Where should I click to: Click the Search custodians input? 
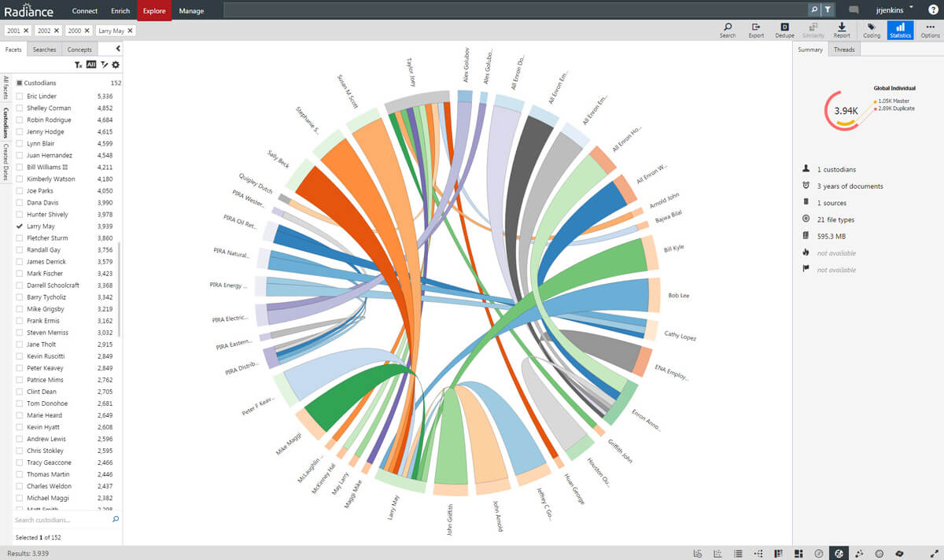pos(61,520)
